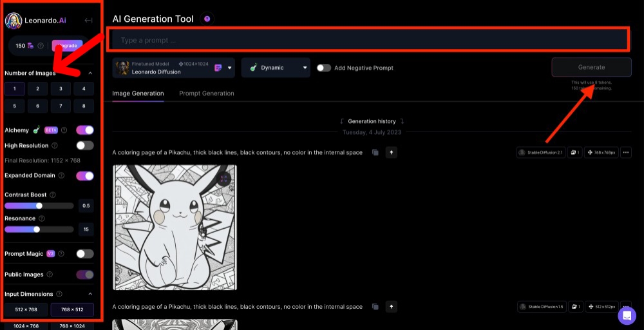Screen dimensions: 644x330
Task: Turn off the Expanded Domain toggle
Action: coord(85,176)
